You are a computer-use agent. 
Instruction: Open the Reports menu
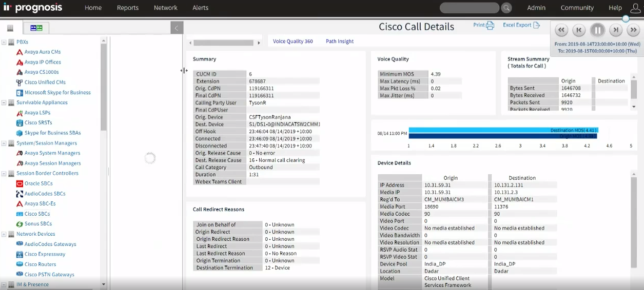(127, 8)
